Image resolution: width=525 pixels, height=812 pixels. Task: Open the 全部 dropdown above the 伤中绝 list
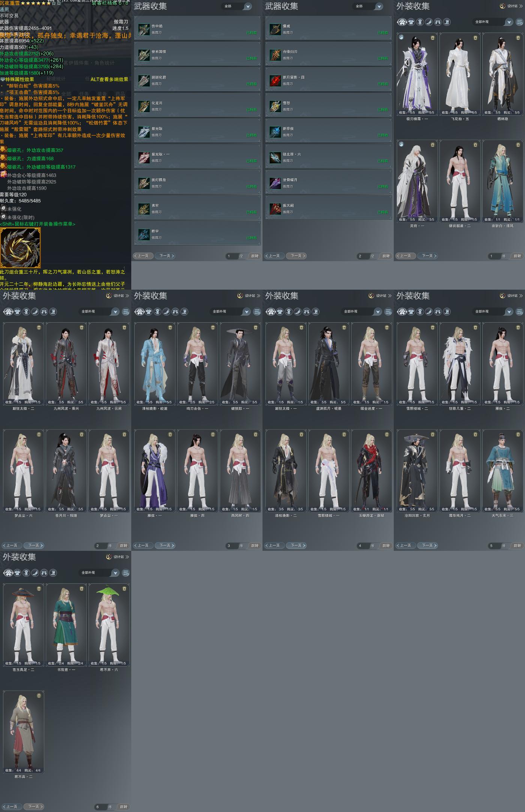point(238,6)
